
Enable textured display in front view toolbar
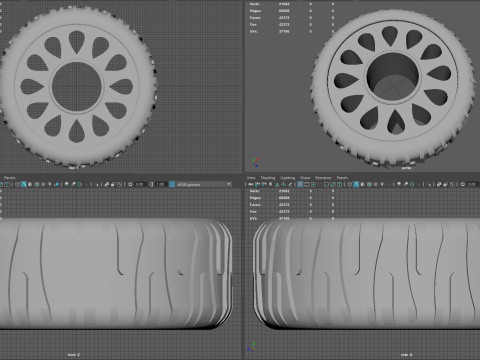(43, 184)
